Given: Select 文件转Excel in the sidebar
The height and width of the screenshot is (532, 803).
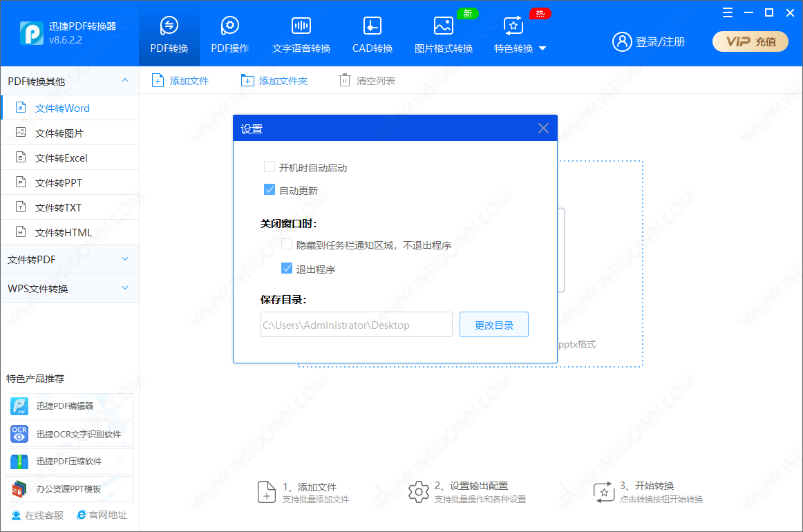Looking at the screenshot, I should click(62, 158).
